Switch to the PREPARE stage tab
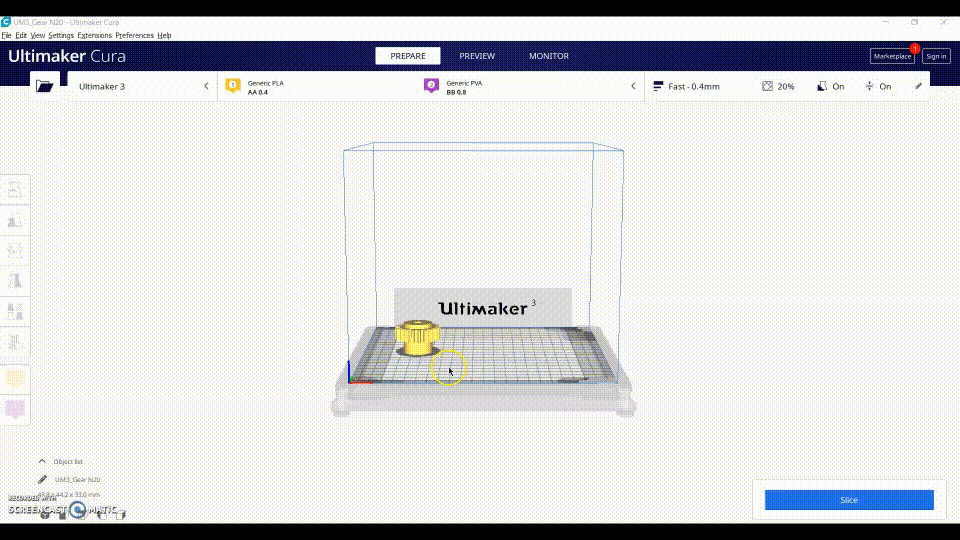The image size is (960, 540). click(408, 56)
